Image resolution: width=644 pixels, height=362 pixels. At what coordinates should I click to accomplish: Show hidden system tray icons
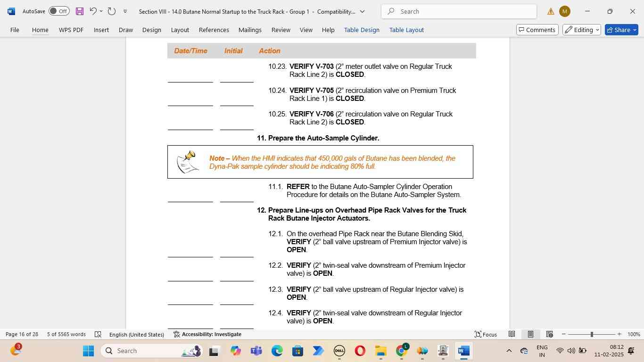(509, 351)
